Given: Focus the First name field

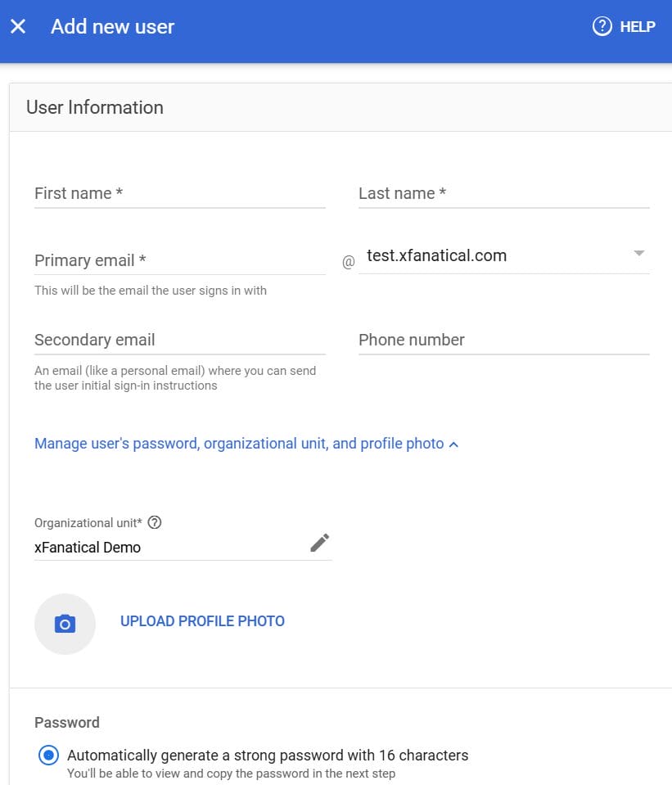Looking at the screenshot, I should coord(179,194).
